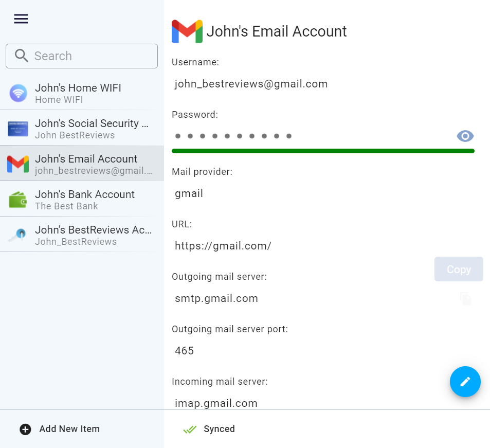Image resolution: width=490 pixels, height=448 pixels.
Task: Click the green password strength bar
Action: (x=323, y=151)
